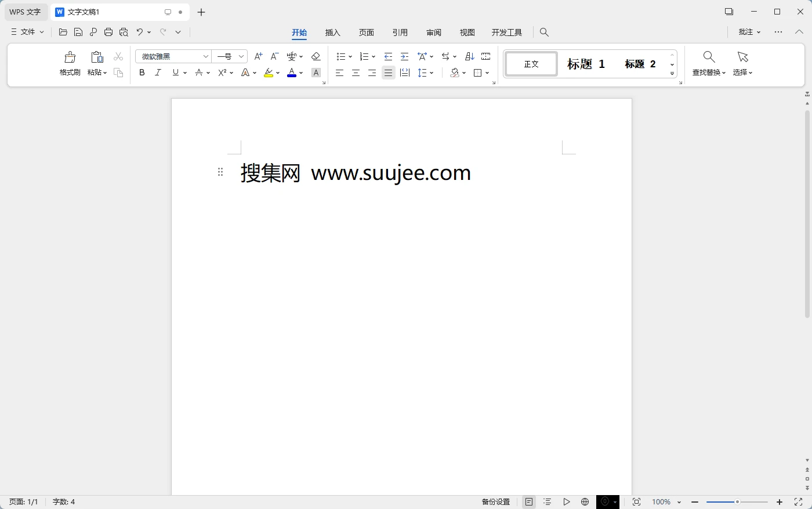
Task: Undo the last action
Action: (x=140, y=32)
